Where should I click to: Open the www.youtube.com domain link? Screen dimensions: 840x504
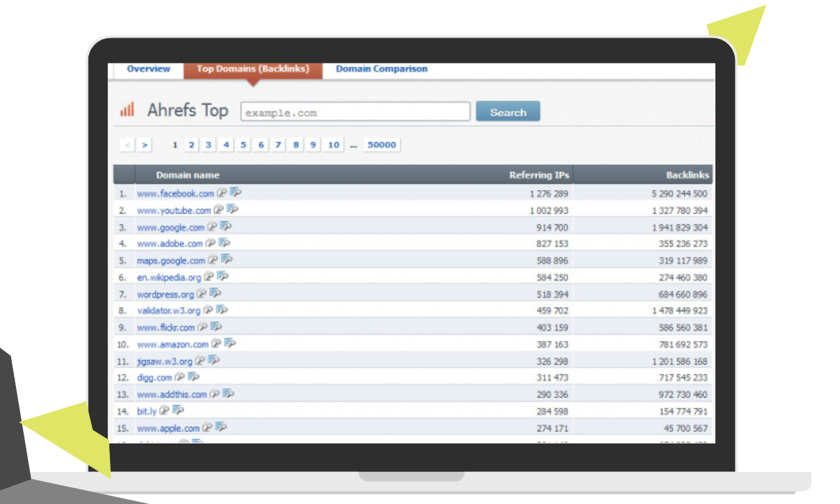174,210
